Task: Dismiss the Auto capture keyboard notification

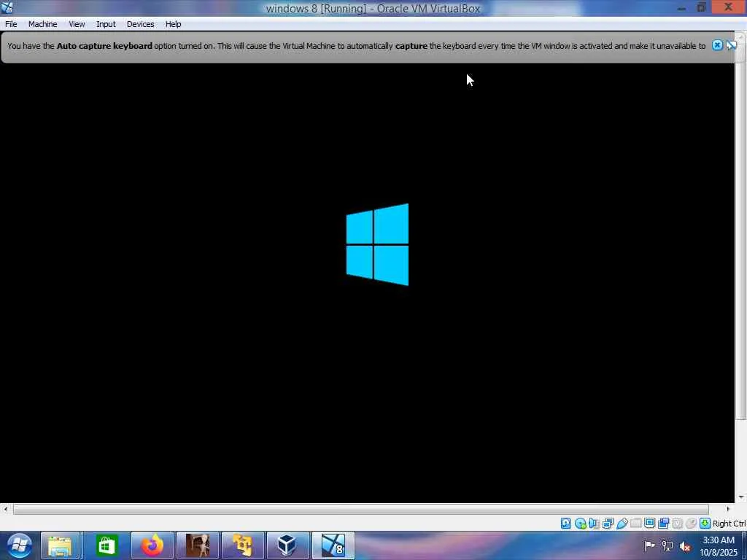Action: (717, 45)
